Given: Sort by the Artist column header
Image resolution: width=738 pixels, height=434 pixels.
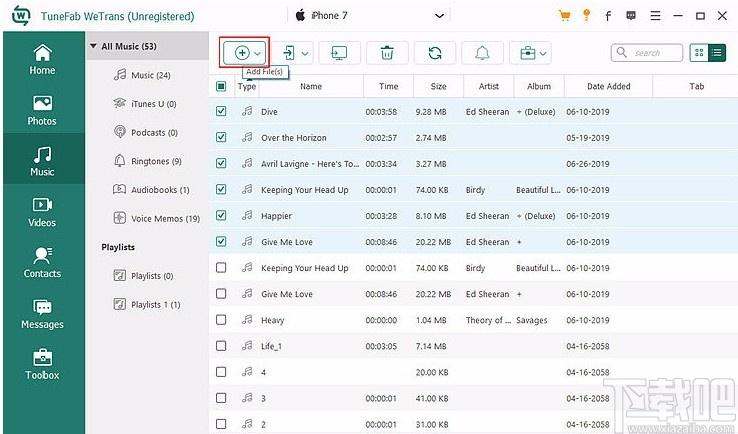Looking at the screenshot, I should tap(489, 86).
